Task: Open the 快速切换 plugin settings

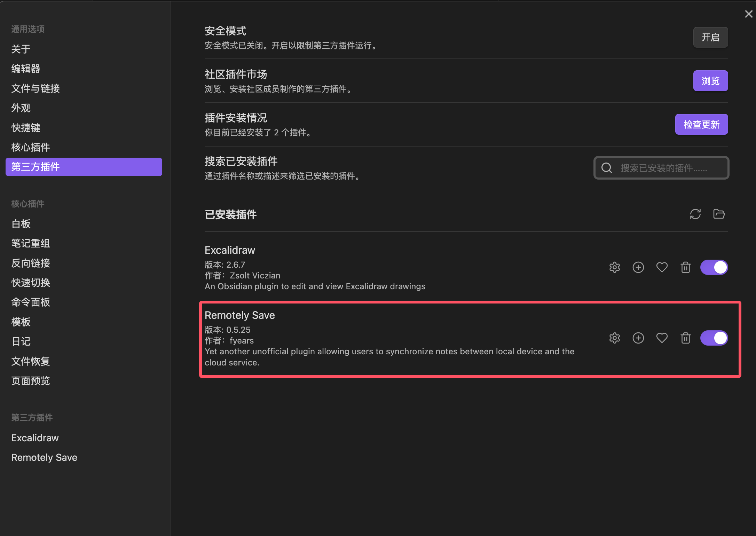Action: point(84,283)
